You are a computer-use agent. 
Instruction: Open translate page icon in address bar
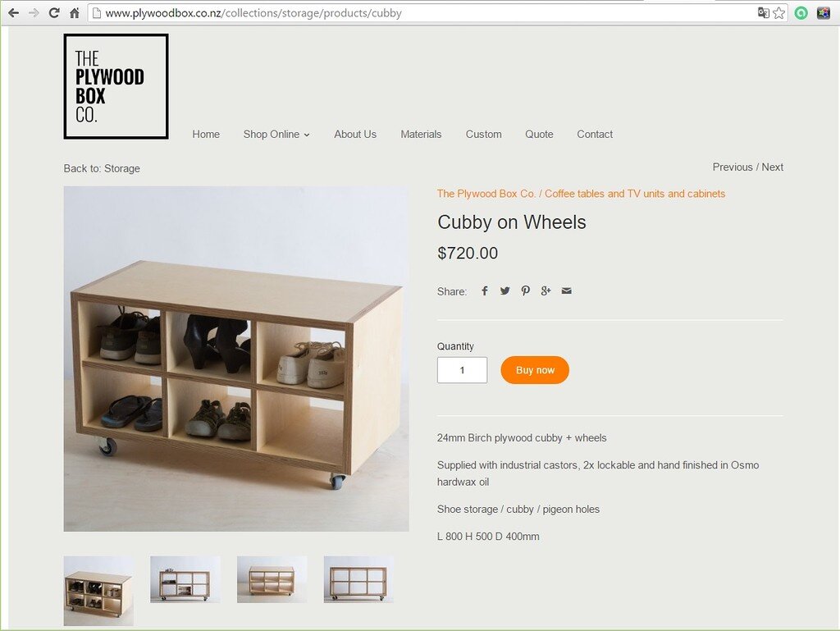[x=764, y=13]
